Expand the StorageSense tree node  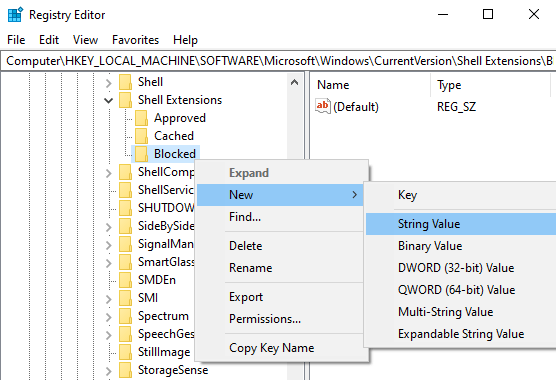(x=109, y=371)
